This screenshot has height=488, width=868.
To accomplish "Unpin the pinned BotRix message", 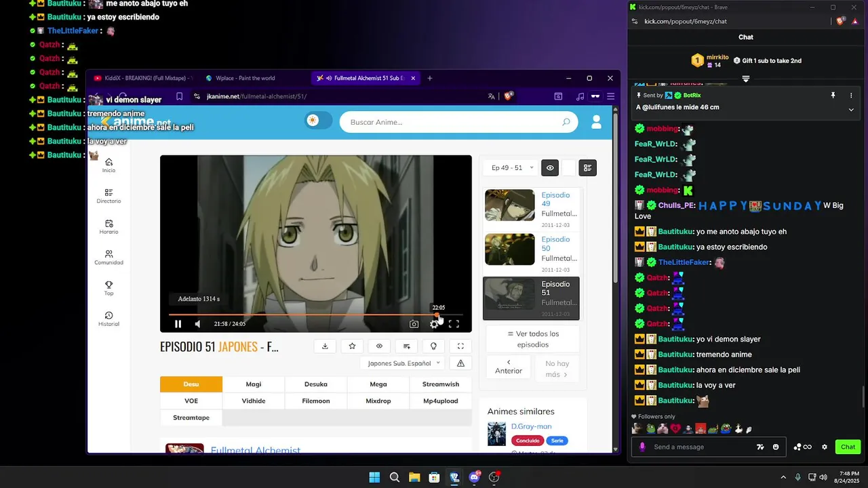I will 833,96.
